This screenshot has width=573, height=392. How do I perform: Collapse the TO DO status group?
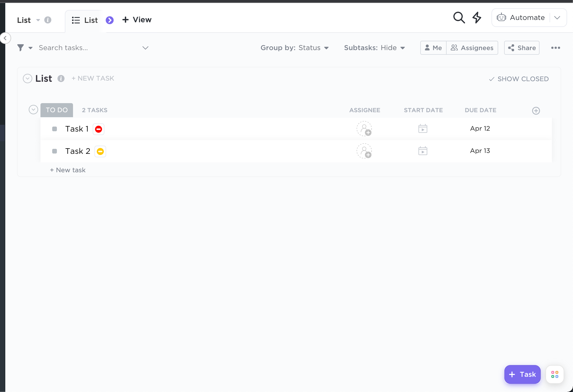point(33,110)
